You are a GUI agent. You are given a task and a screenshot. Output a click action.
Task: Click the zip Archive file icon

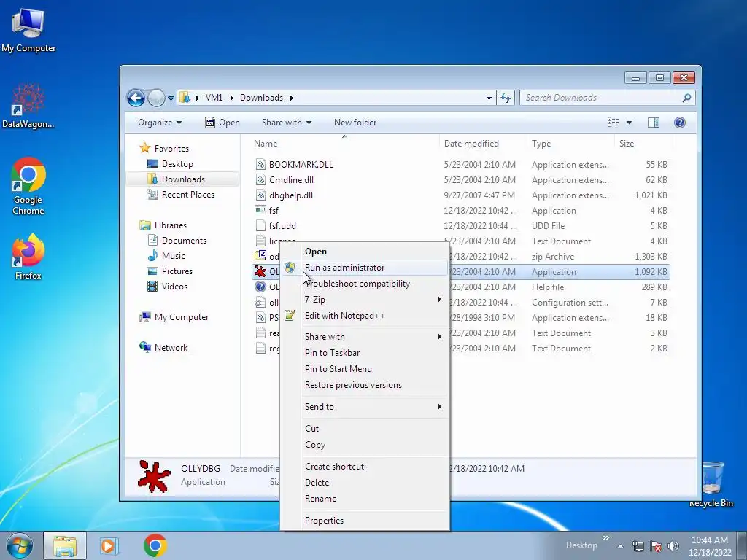coord(260,256)
